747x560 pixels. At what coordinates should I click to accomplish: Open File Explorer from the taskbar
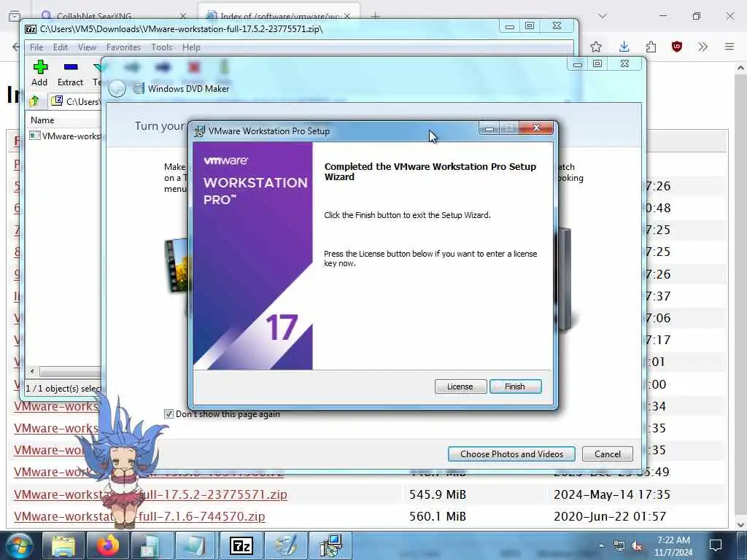click(63, 545)
